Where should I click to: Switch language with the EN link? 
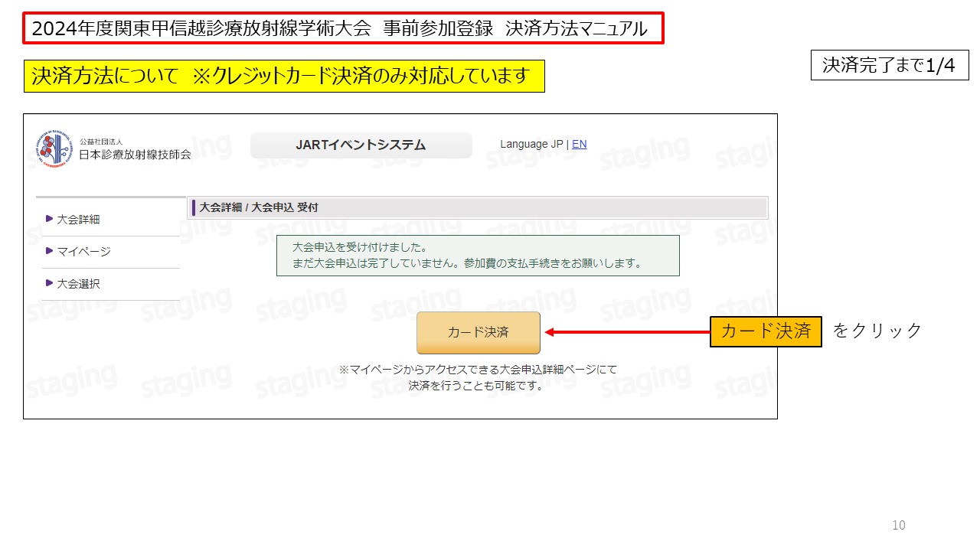tap(579, 144)
